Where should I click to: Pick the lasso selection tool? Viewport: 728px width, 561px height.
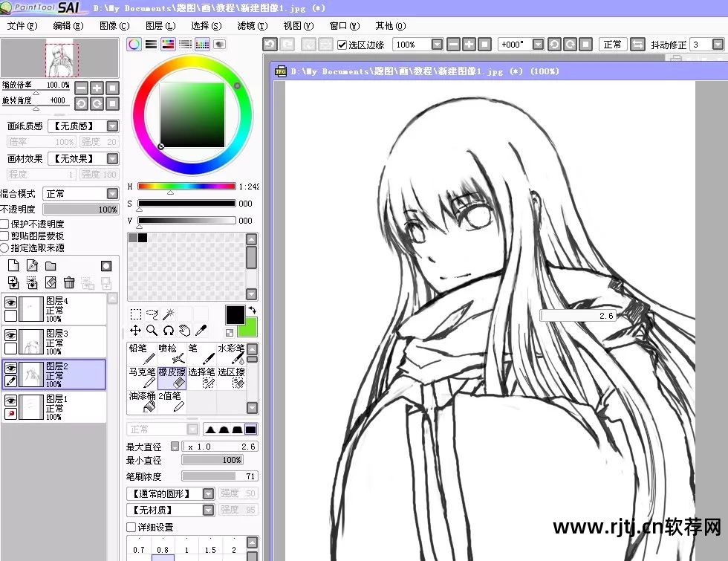click(x=152, y=314)
